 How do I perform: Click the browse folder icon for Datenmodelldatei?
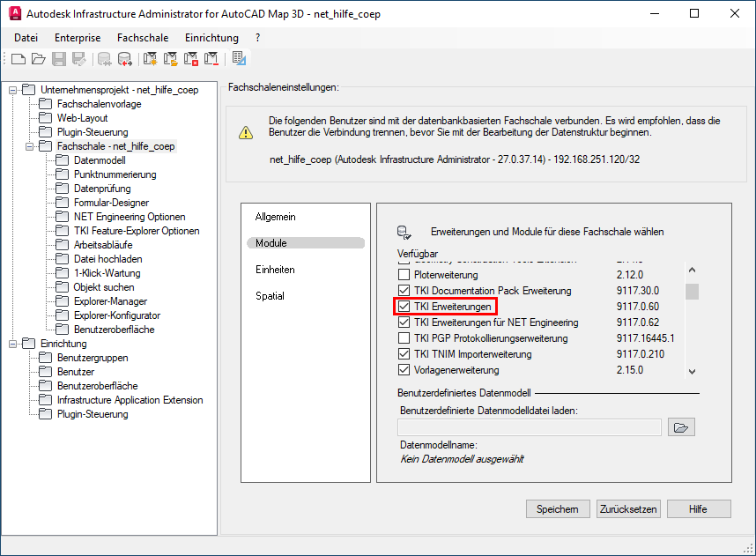[681, 427]
